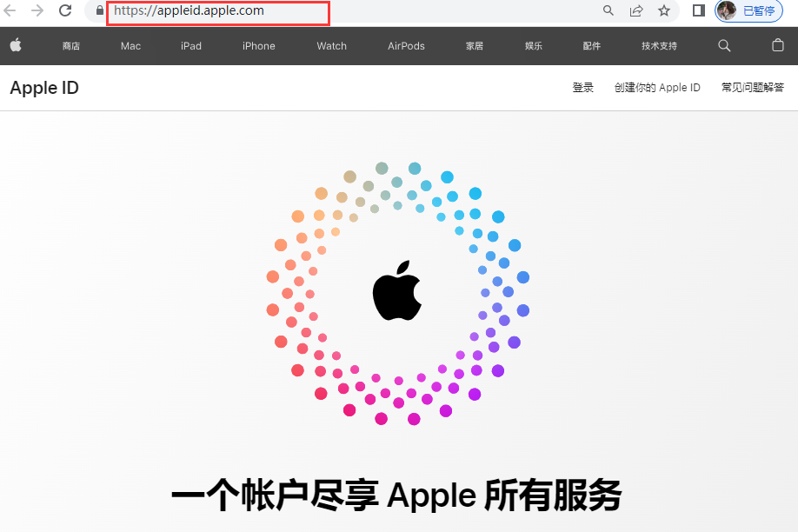This screenshot has width=798, height=532.
Task: Bookmark this page with the star icon
Action: [x=664, y=10]
